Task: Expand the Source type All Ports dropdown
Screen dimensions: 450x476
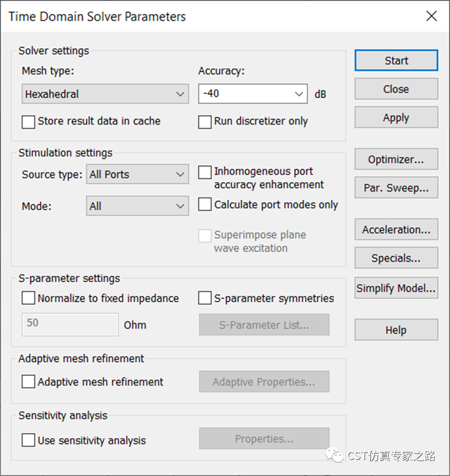Action: point(138,174)
